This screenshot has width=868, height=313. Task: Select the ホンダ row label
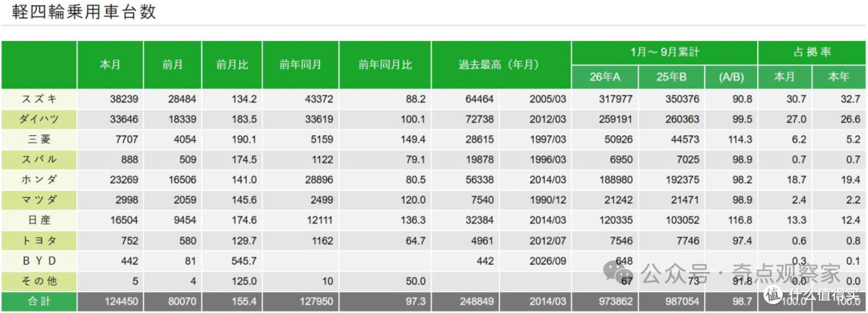39,180
